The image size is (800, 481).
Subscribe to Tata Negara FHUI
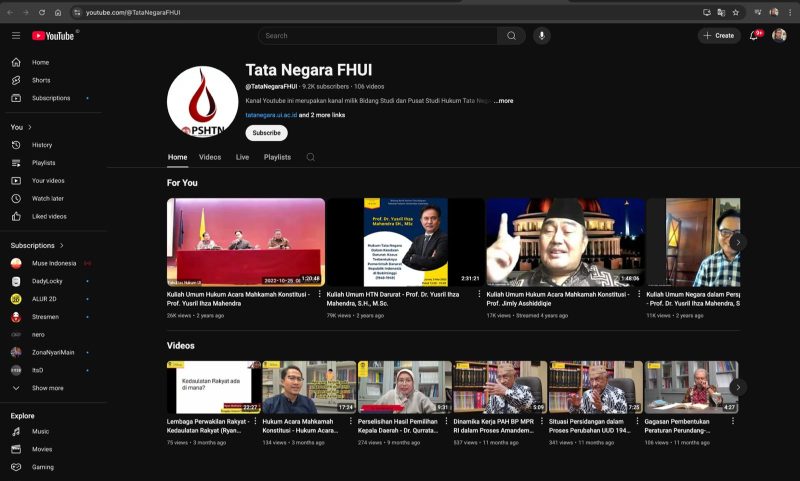[x=266, y=133]
